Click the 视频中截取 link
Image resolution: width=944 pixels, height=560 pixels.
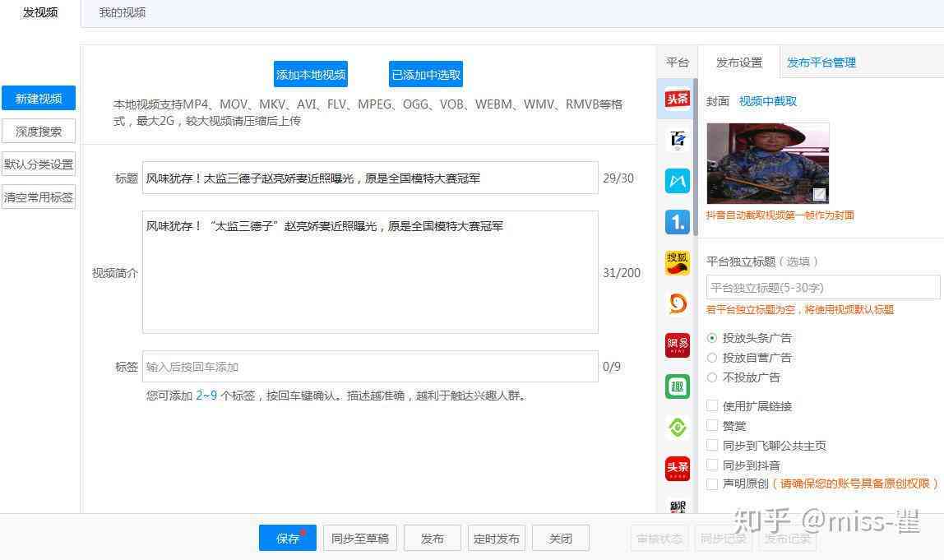click(x=767, y=101)
